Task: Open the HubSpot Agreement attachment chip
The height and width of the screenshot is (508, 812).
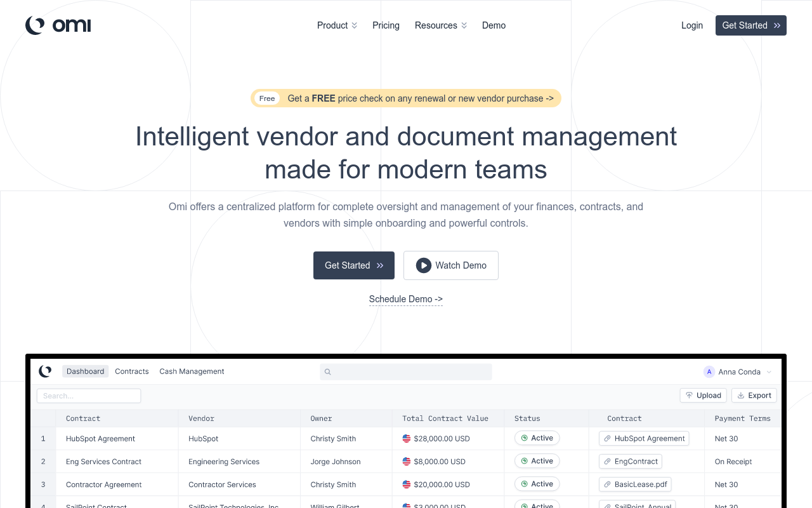Action: tap(644, 438)
